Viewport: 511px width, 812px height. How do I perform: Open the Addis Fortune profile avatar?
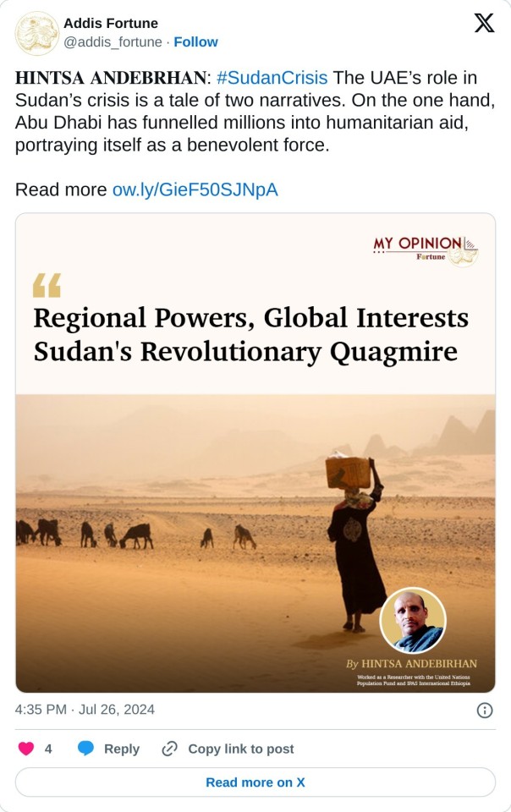[x=37, y=33]
